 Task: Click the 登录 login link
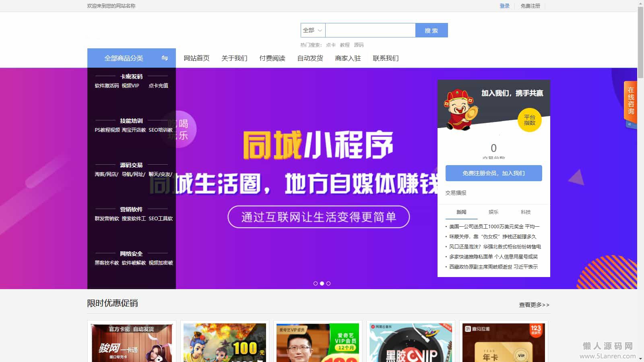(x=504, y=6)
